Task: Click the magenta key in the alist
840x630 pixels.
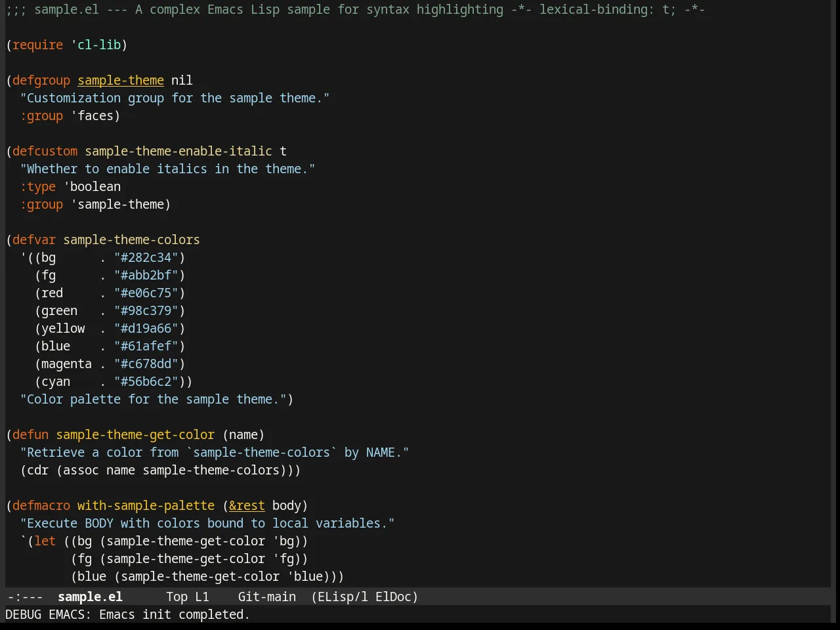Action: (66, 364)
